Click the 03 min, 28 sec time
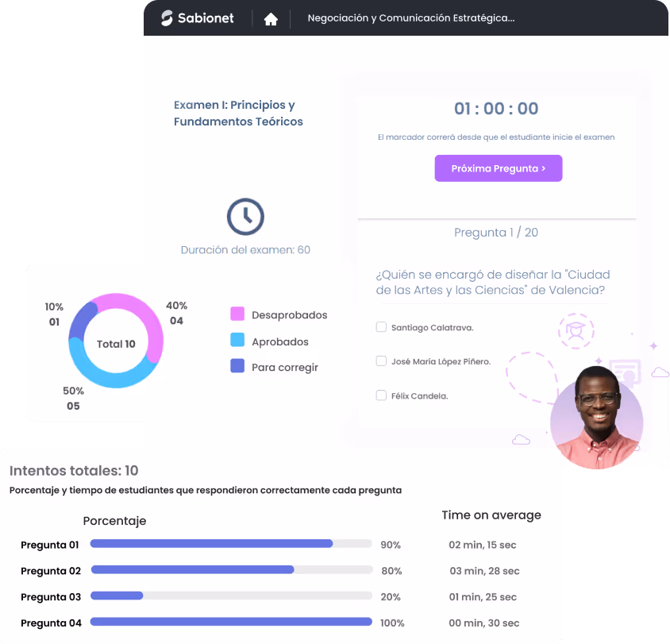The image size is (670, 644). [x=484, y=571]
